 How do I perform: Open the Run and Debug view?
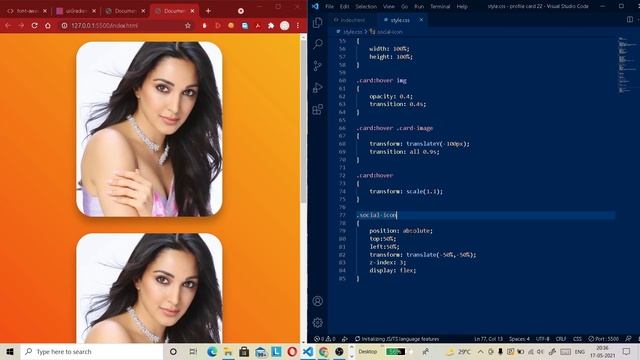point(318,87)
